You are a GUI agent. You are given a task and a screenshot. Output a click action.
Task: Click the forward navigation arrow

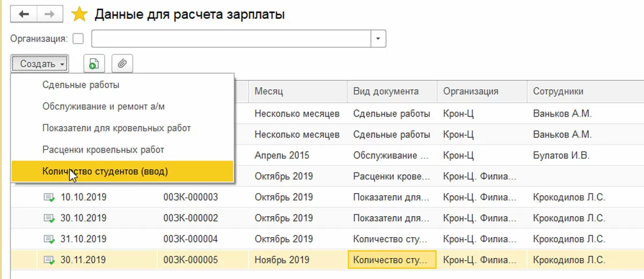tap(49, 15)
